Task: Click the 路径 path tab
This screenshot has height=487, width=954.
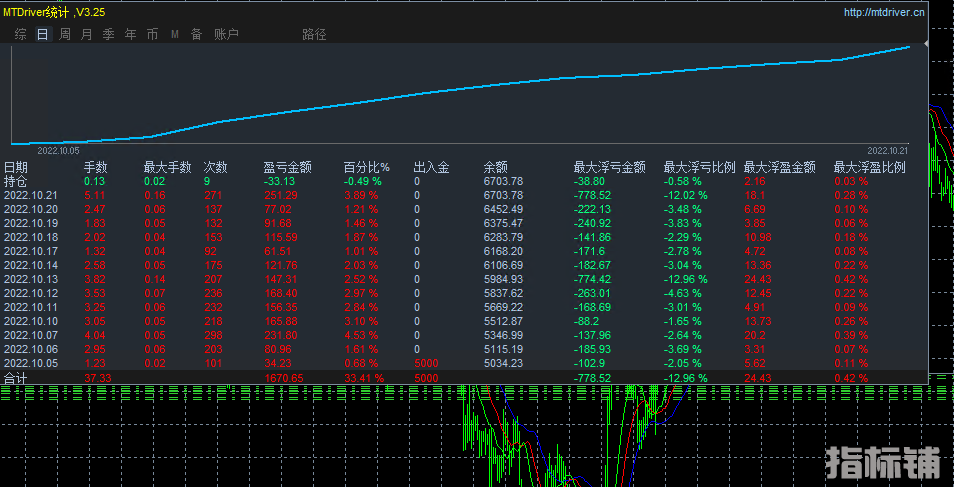Action: [314, 34]
